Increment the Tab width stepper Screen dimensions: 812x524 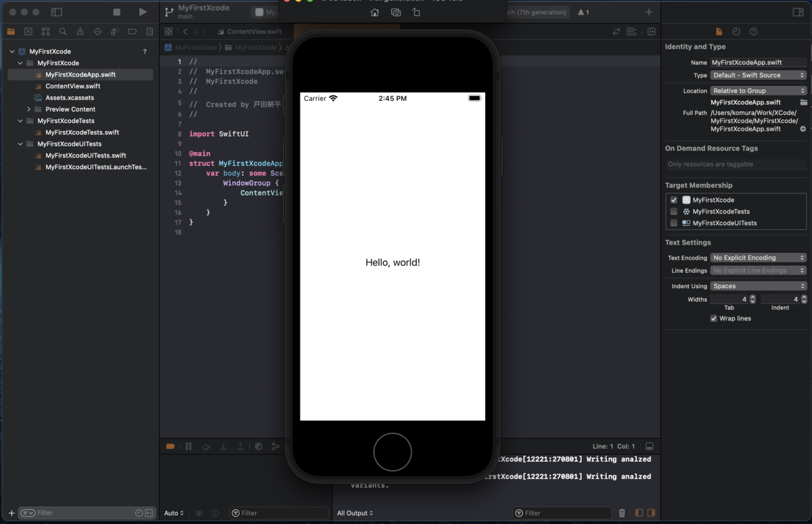coord(752,297)
